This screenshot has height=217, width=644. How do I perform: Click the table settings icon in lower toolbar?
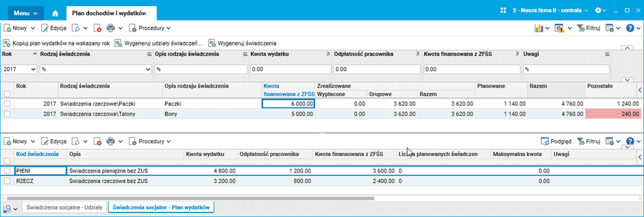point(610,141)
